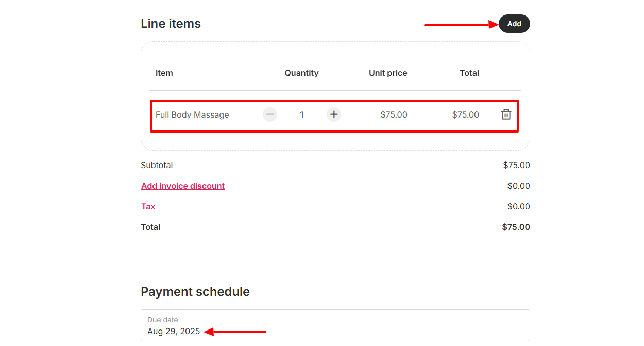Open the Add invoice discount link
The image size is (644, 346).
point(183,186)
